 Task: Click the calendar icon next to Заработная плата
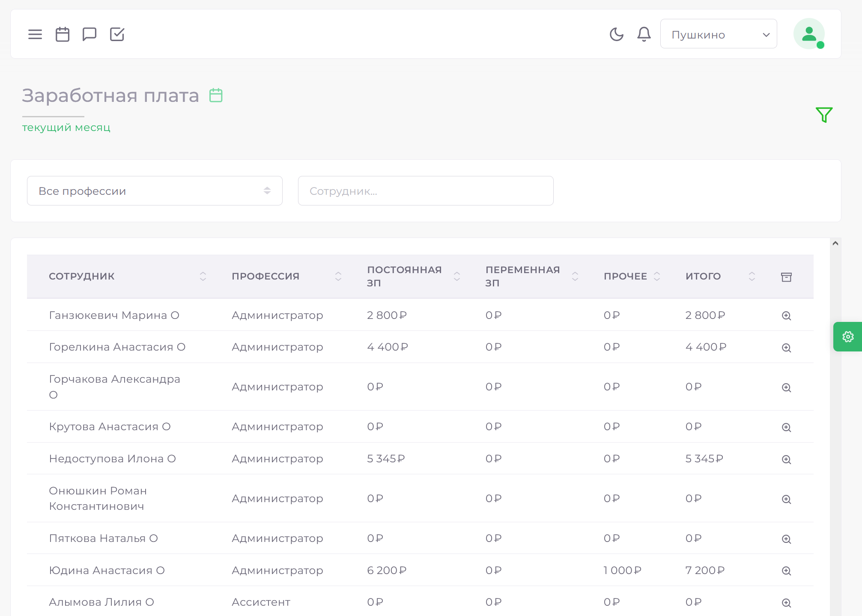coord(216,95)
